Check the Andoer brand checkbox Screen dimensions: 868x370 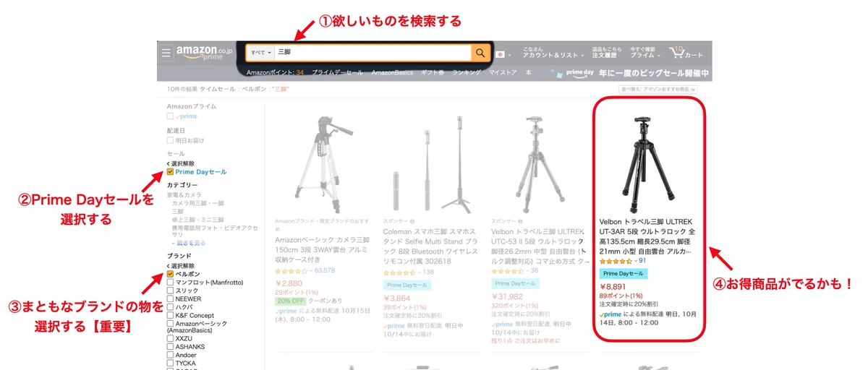point(170,356)
